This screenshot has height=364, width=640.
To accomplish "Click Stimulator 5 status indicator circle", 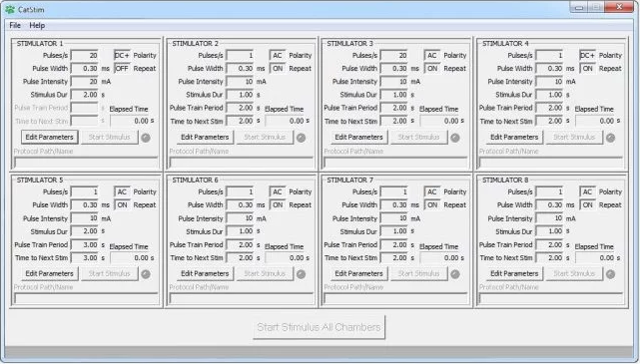I will pos(146,274).
